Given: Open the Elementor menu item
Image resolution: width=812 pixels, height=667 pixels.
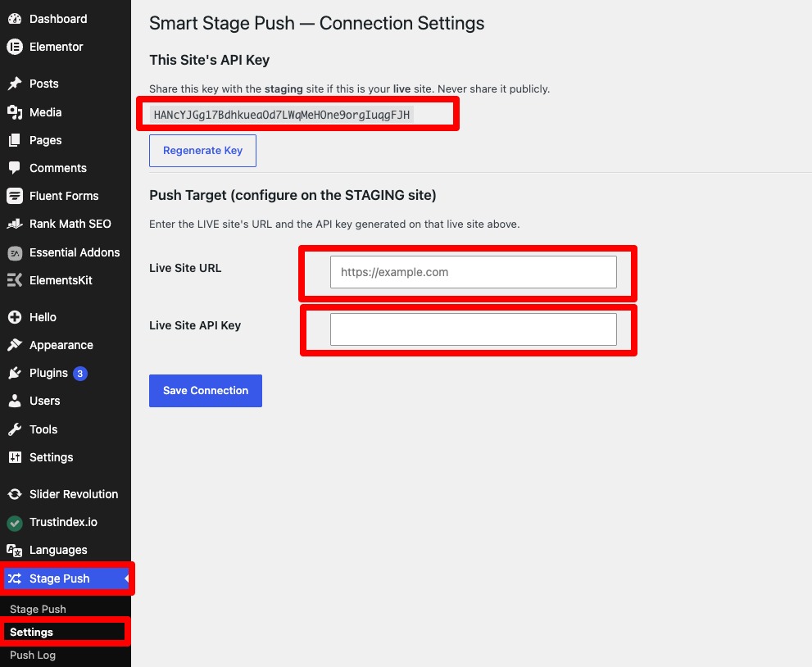Looking at the screenshot, I should [56, 47].
